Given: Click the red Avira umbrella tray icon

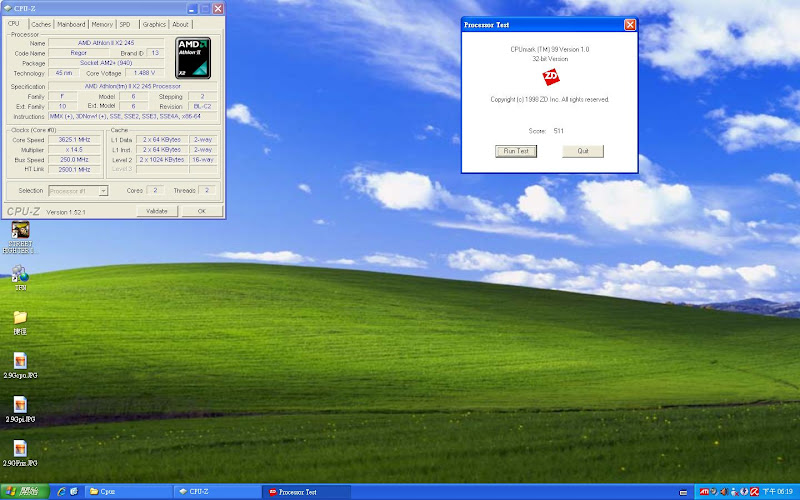Looking at the screenshot, I should 754,492.
